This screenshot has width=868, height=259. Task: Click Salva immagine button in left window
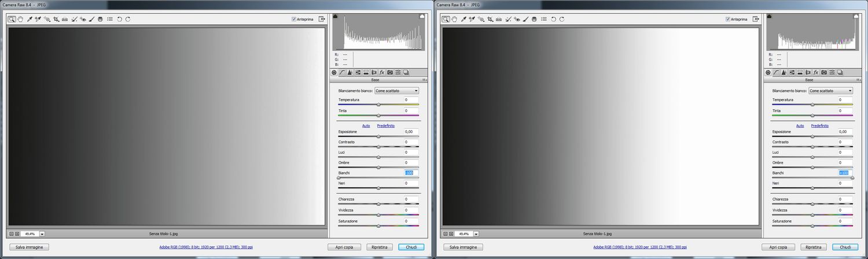click(x=28, y=247)
